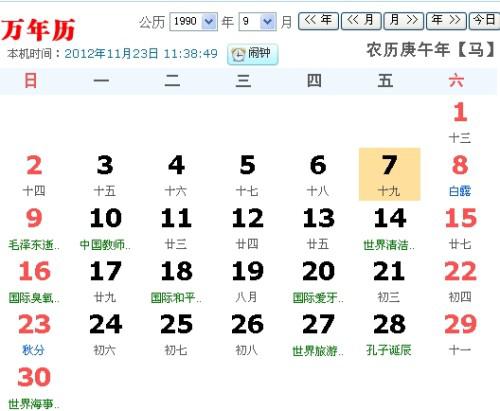Select September 17 (廿九)
This screenshot has height=411, width=500.
point(105,281)
